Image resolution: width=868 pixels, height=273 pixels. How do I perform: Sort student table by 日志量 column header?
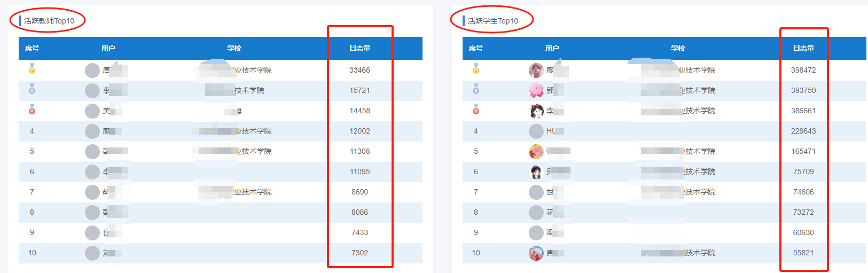tap(803, 48)
